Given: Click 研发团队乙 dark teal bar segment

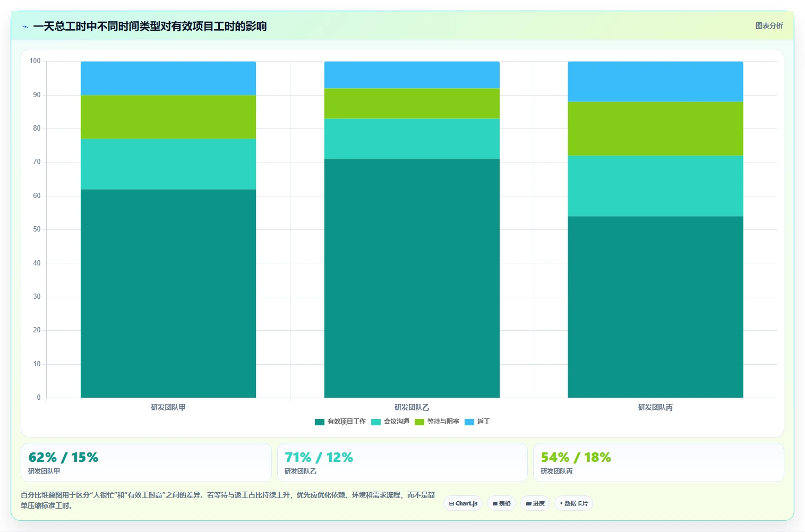Looking at the screenshot, I should (412, 278).
